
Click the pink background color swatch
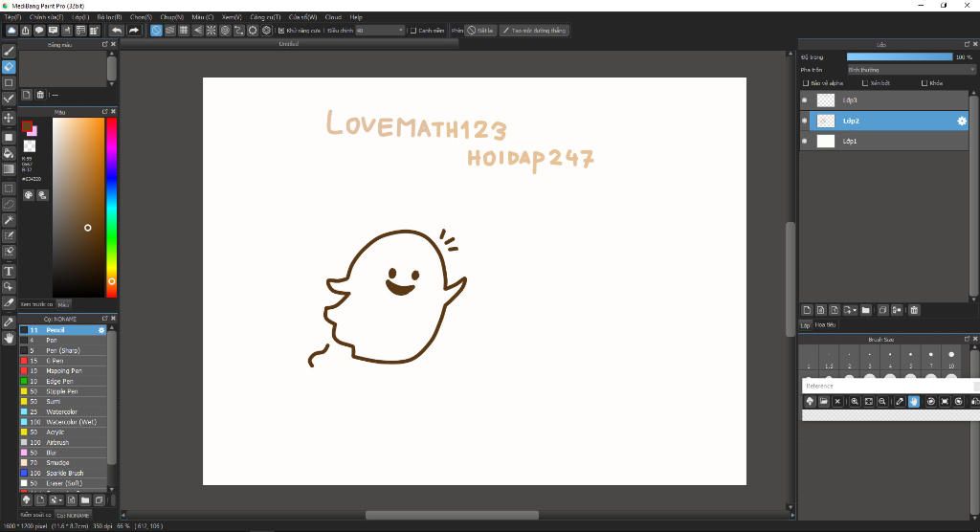[x=33, y=131]
